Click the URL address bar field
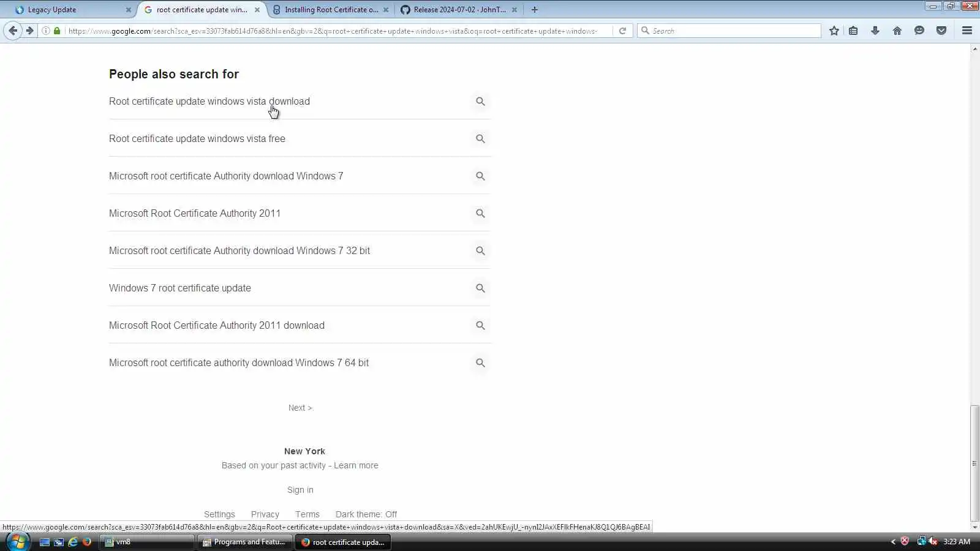The width and height of the screenshot is (980, 551). pos(334,31)
